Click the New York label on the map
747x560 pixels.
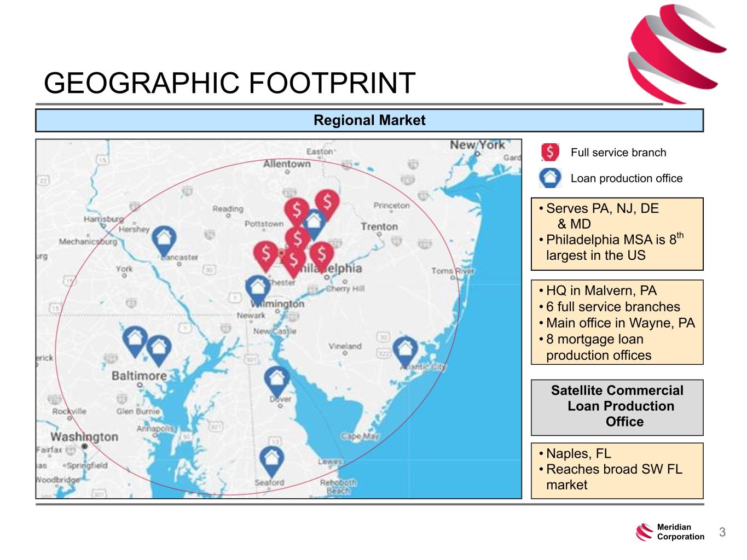477,145
